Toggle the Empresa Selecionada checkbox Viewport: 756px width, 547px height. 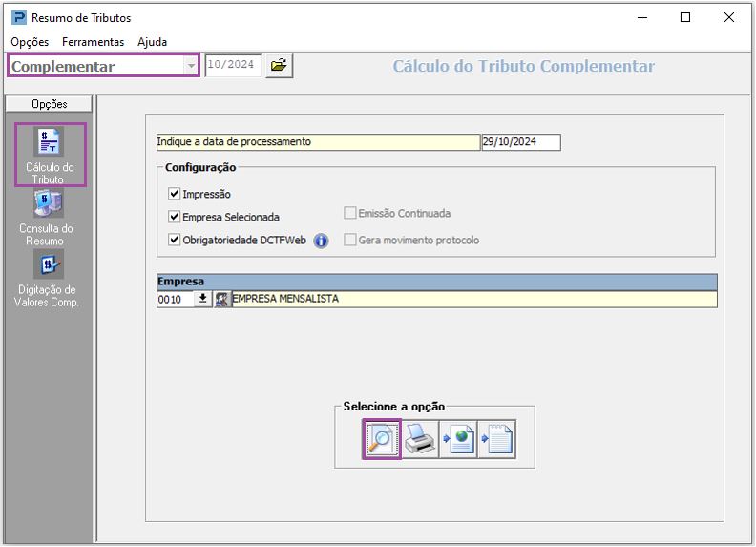click(174, 217)
